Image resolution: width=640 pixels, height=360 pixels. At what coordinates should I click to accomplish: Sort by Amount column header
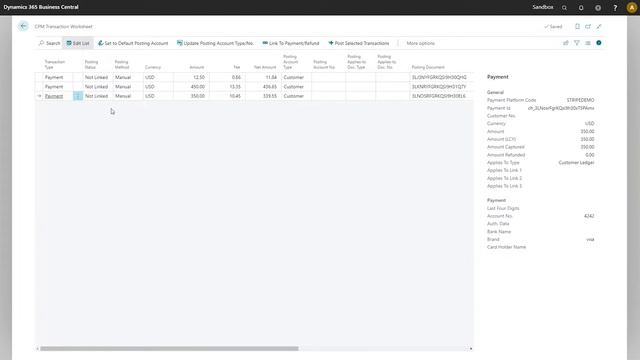coord(197,67)
